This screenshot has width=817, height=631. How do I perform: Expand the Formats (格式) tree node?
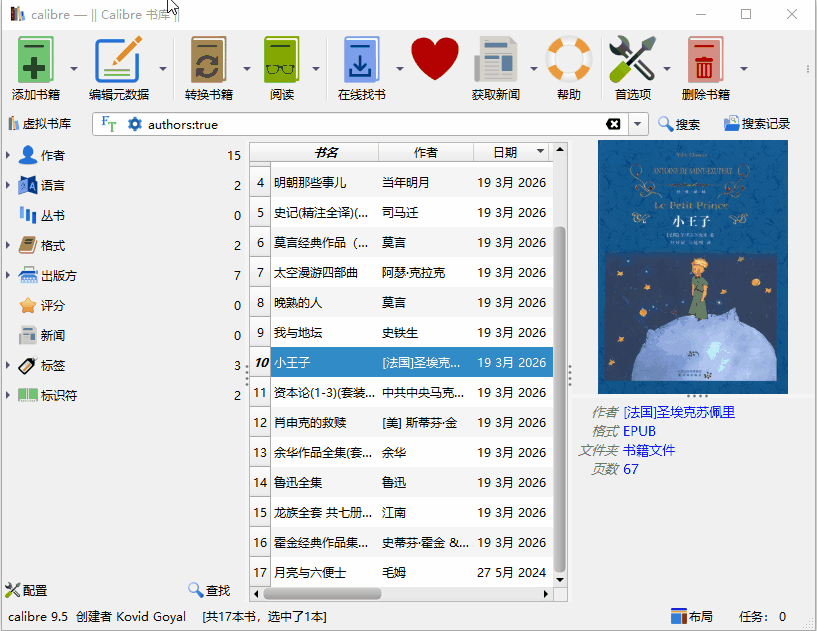(x=8, y=245)
